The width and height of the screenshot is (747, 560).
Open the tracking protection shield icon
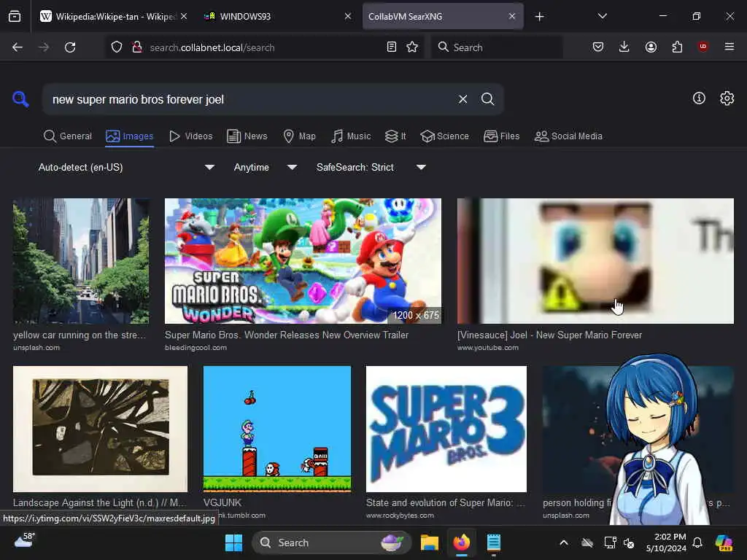coord(117,47)
